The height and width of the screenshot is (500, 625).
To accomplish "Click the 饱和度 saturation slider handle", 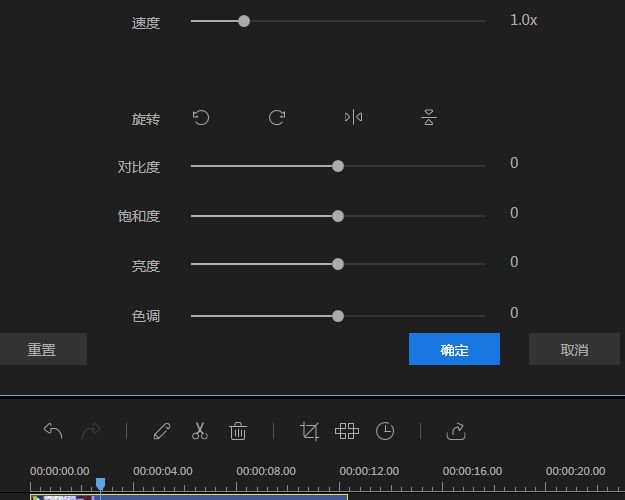I will pos(338,216).
